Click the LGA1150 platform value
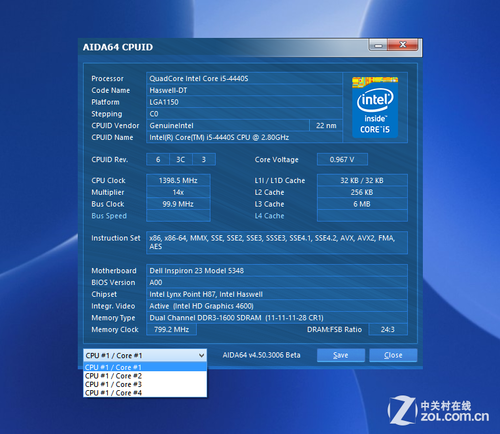The image size is (500, 434). click(244, 102)
